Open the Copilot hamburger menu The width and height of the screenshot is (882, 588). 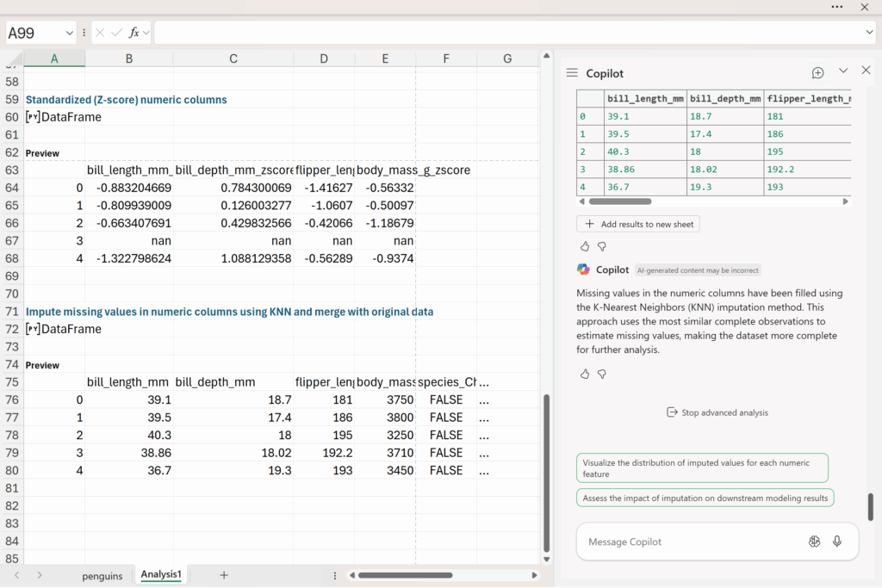click(x=572, y=73)
